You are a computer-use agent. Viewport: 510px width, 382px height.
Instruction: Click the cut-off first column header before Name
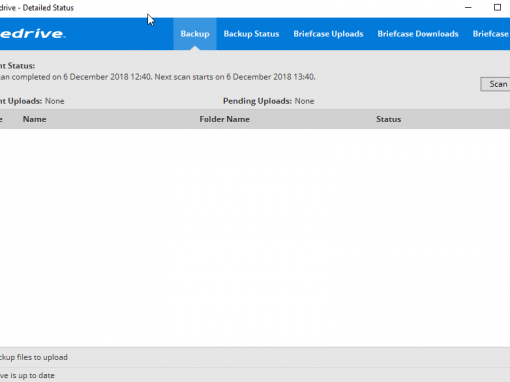(x=1, y=119)
